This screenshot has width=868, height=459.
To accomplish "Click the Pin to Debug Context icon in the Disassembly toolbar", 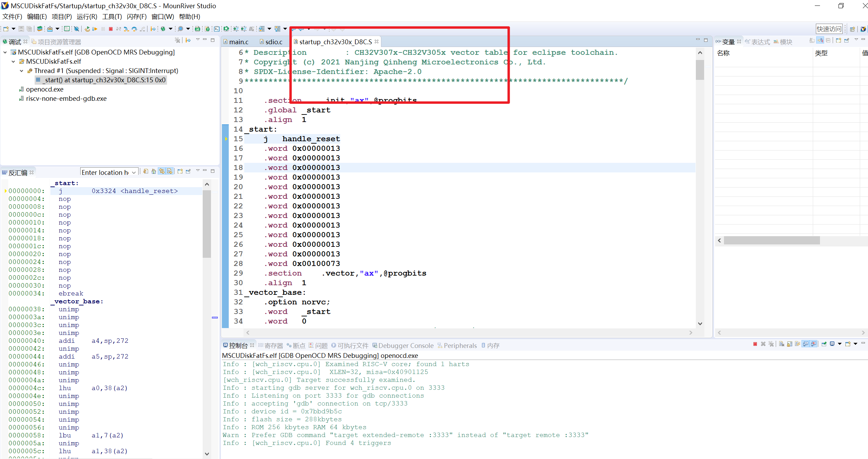I will pyautogui.click(x=188, y=171).
